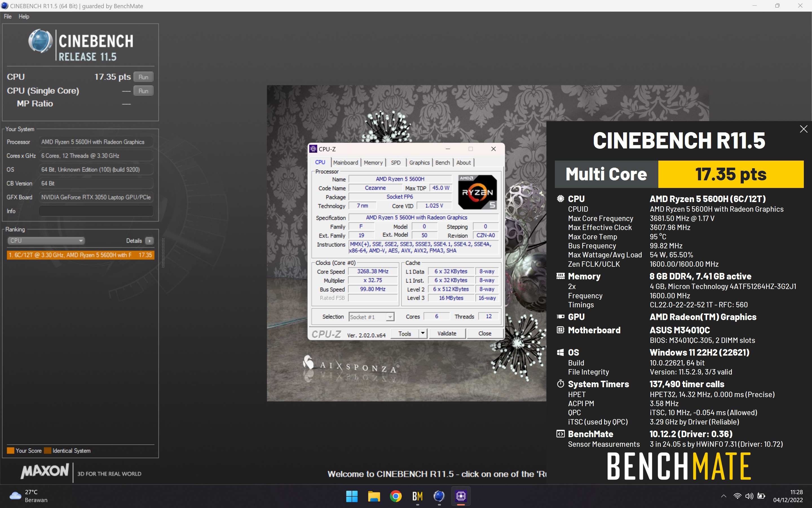812x508 pixels.
Task: Click the Core Speed value 3268.38 MHz
Action: [x=373, y=271]
